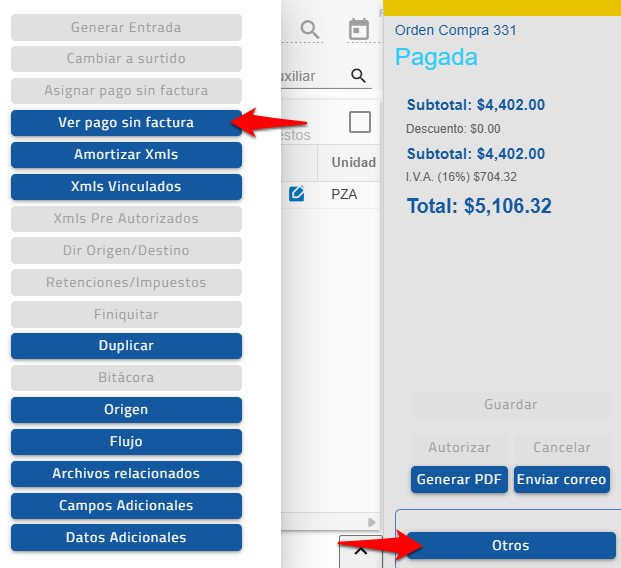Click the Generar PDF button
Viewport: 621px width, 568px height.
coord(459,479)
